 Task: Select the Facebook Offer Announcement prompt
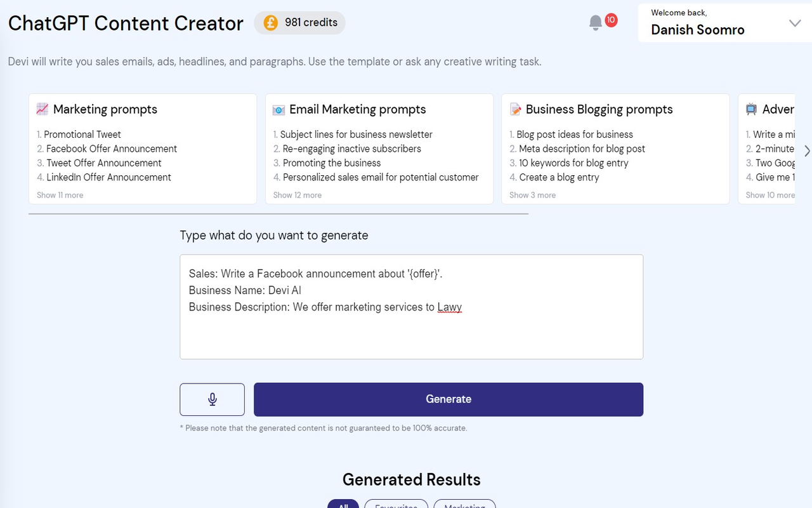(x=112, y=149)
